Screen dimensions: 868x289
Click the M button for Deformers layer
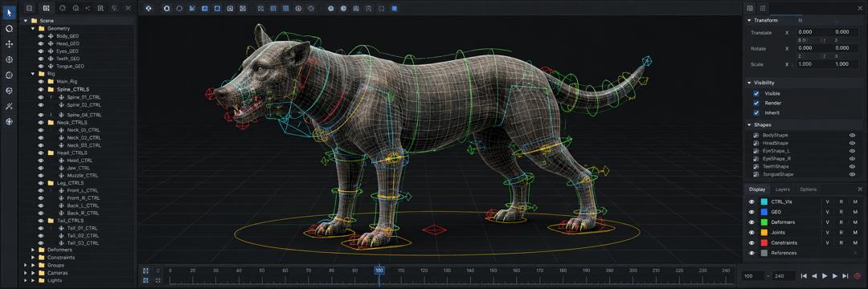coord(855,222)
